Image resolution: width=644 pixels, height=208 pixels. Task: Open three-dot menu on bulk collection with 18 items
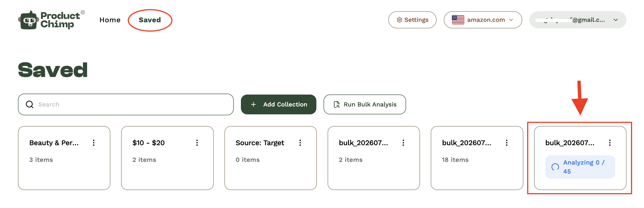coord(507,143)
